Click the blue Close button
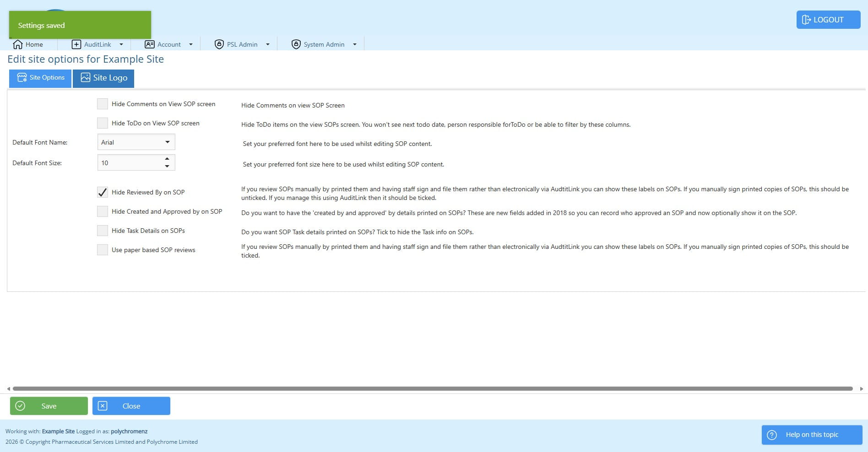This screenshot has width=868, height=452. [131, 406]
